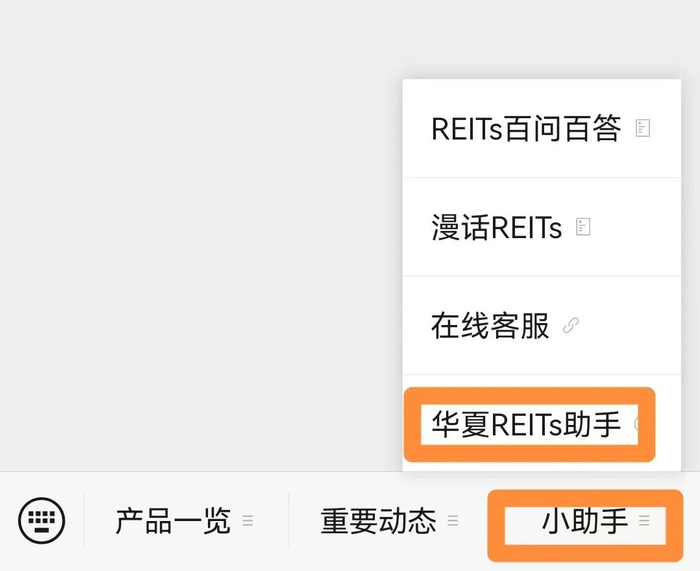Open the 在线客服 menu entry
This screenshot has width=700, height=571.
tap(490, 326)
